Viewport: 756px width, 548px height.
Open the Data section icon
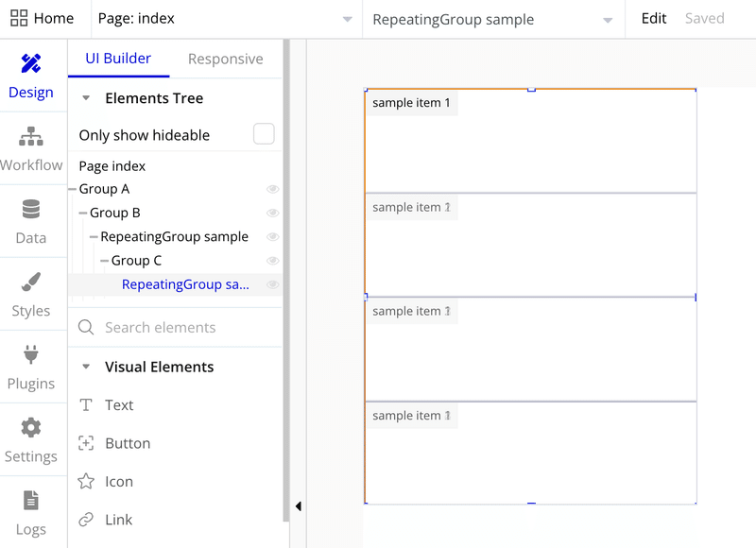31,210
